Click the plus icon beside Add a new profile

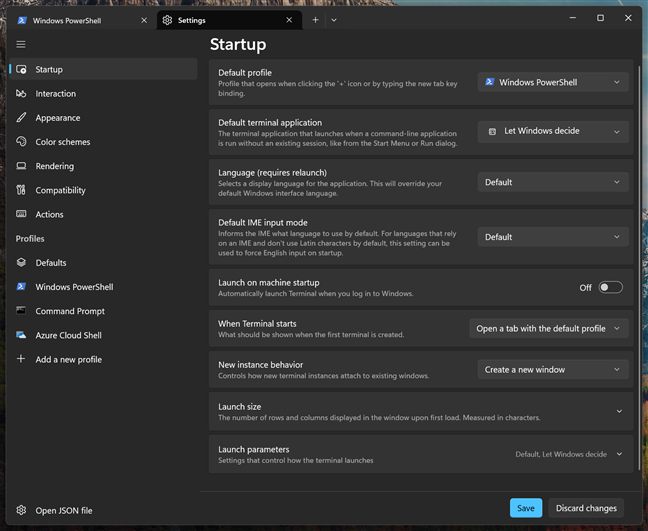click(21, 359)
